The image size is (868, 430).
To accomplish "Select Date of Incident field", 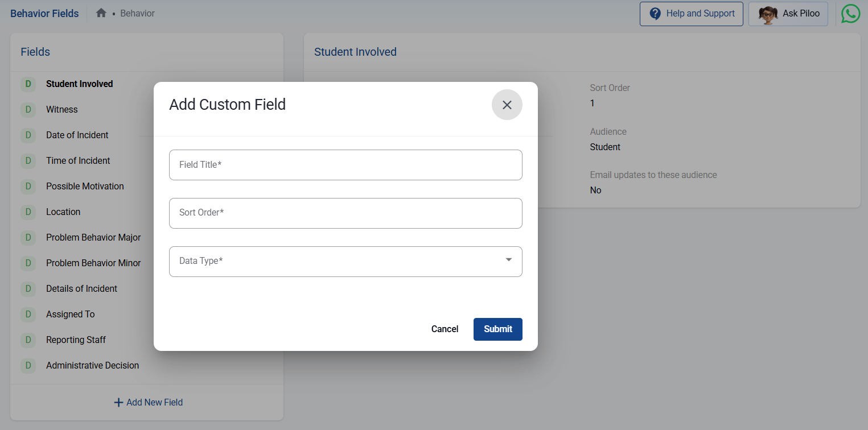I will point(77,135).
